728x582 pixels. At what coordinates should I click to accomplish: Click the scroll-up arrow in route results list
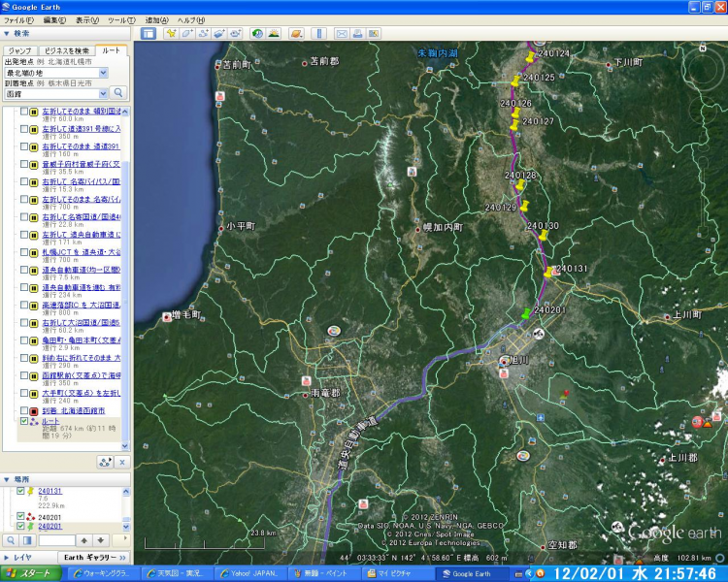coord(125,112)
